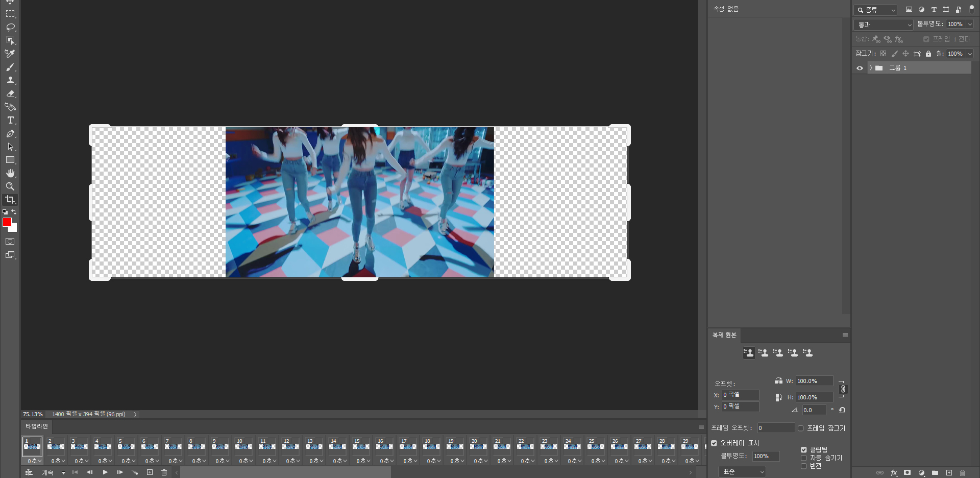Toggle Quick Mask mode icon
Screen dimensions: 980x478
(x=10, y=242)
